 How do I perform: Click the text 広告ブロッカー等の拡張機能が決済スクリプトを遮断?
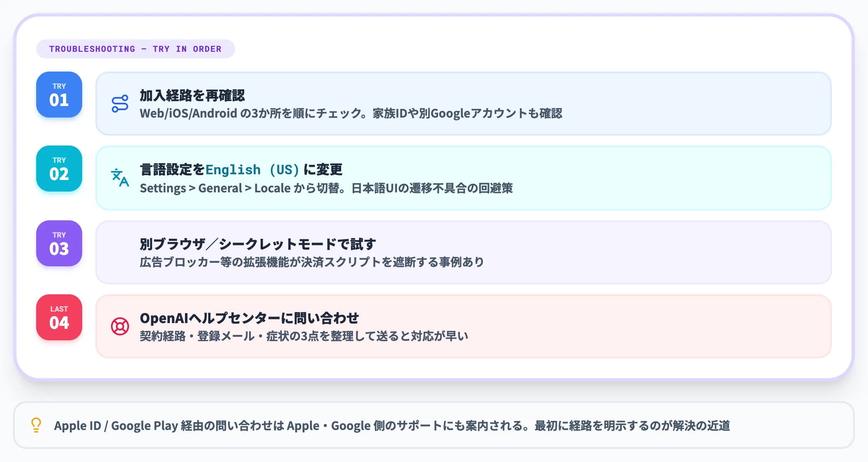point(277,262)
